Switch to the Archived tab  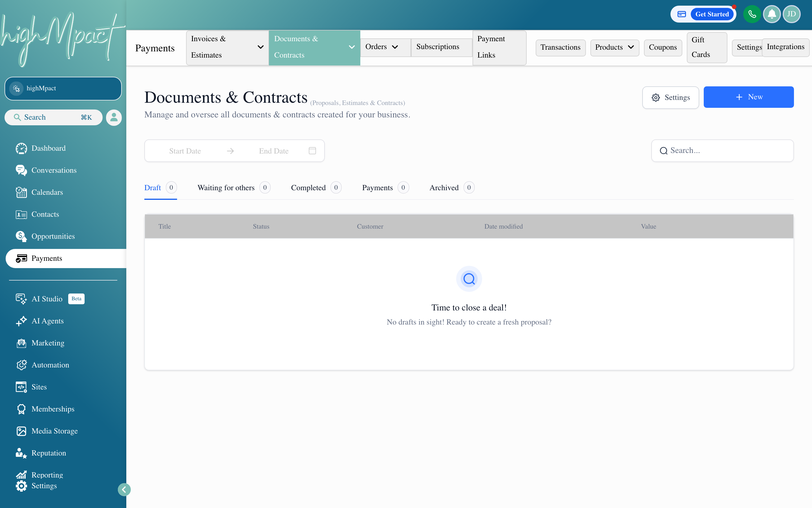click(x=452, y=188)
